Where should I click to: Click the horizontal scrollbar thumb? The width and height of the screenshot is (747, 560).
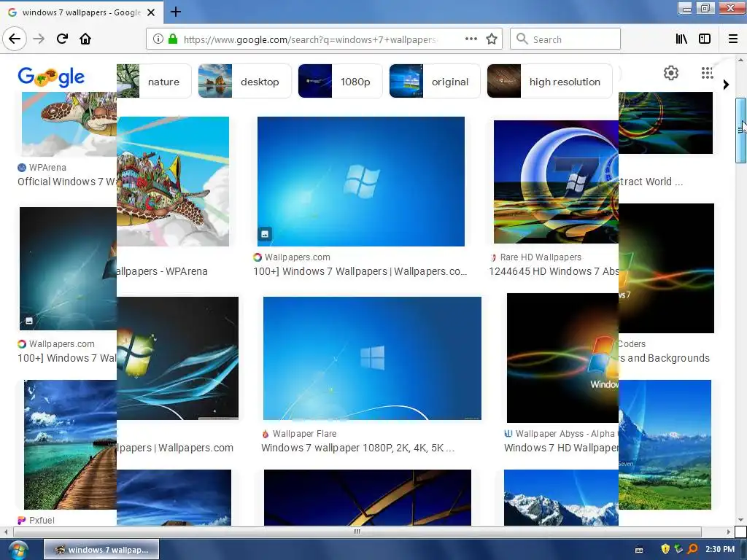click(357, 532)
